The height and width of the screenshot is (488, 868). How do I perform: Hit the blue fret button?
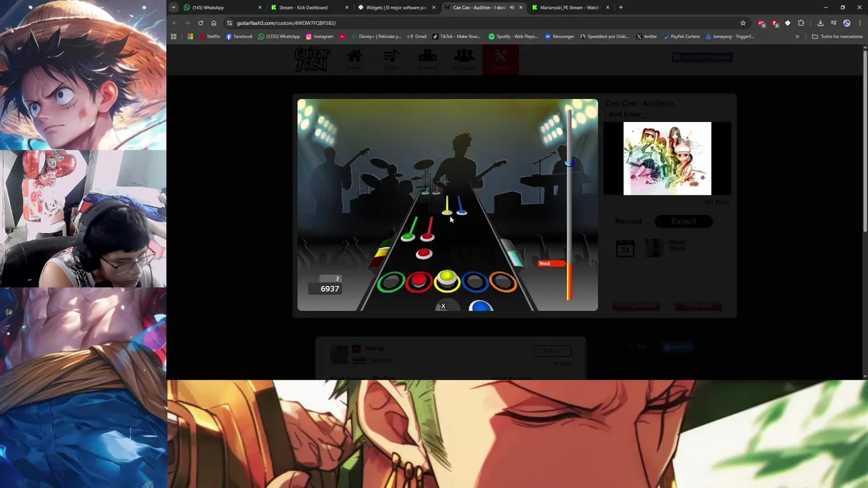pyautogui.click(x=475, y=282)
